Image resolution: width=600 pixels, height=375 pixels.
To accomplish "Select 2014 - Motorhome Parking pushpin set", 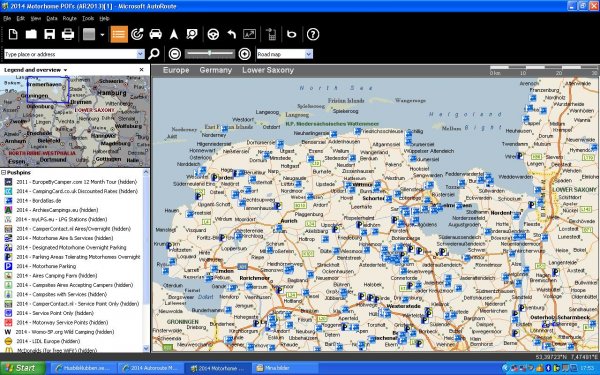I will [46, 266].
